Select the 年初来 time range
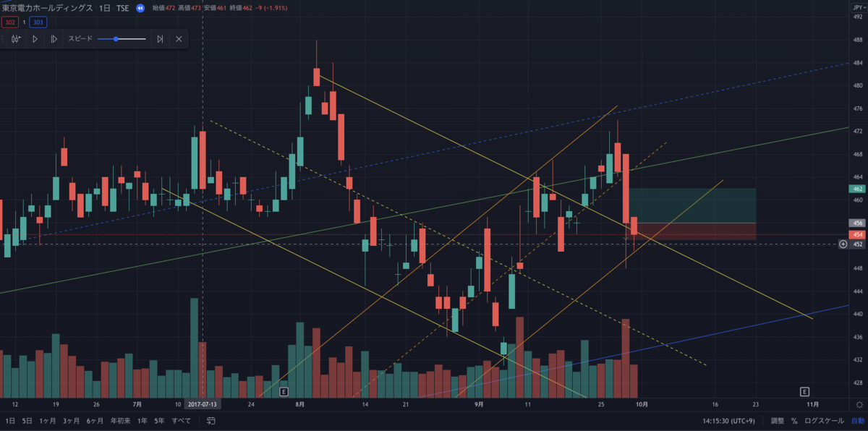The width and height of the screenshot is (868, 431). pyautogui.click(x=120, y=421)
